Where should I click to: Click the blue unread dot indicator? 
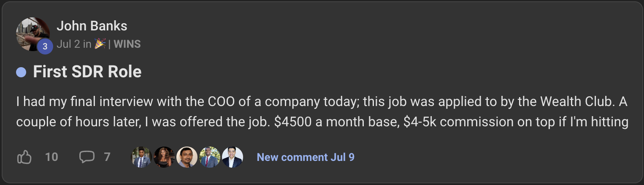[x=21, y=72]
